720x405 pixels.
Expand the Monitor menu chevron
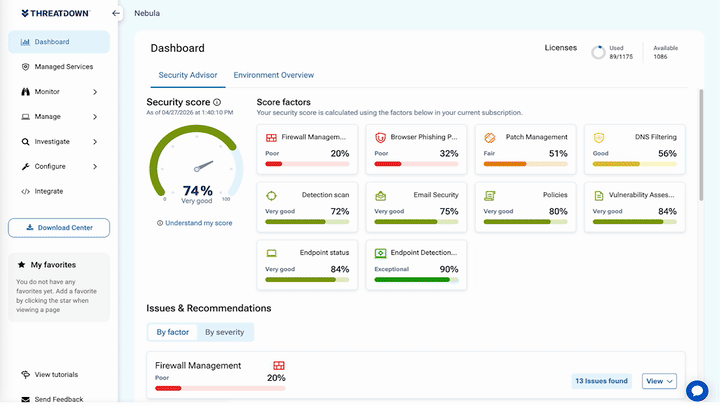point(95,92)
